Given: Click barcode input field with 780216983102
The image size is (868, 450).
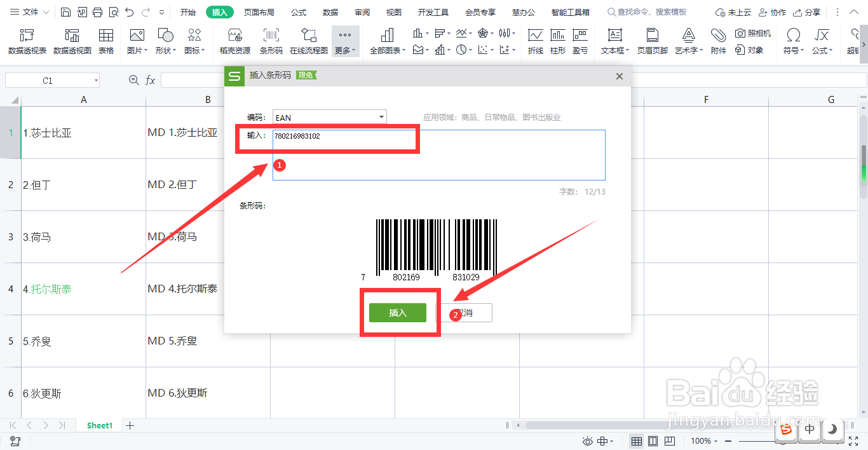Looking at the screenshot, I should (439, 155).
